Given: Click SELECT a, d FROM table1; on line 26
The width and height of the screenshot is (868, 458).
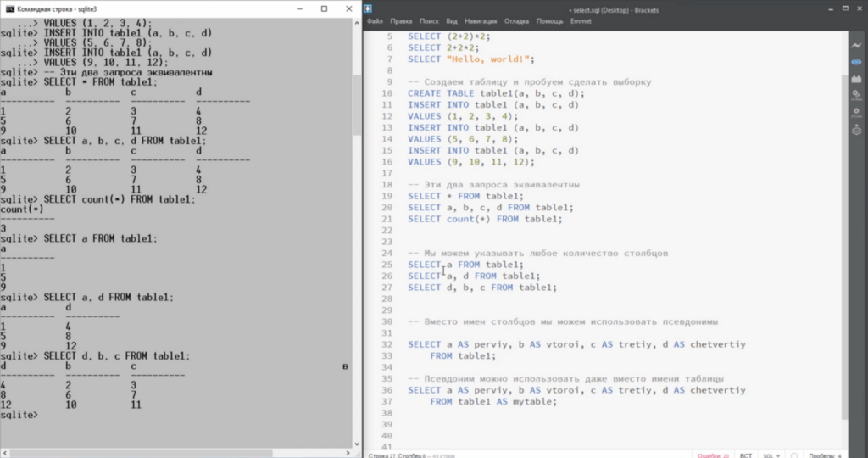Looking at the screenshot, I should click(475, 276).
